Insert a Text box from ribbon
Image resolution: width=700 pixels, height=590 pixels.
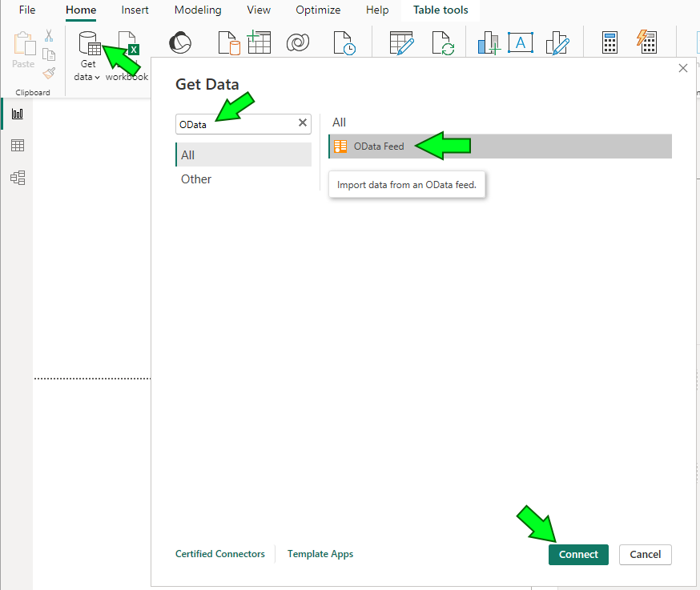point(521,42)
